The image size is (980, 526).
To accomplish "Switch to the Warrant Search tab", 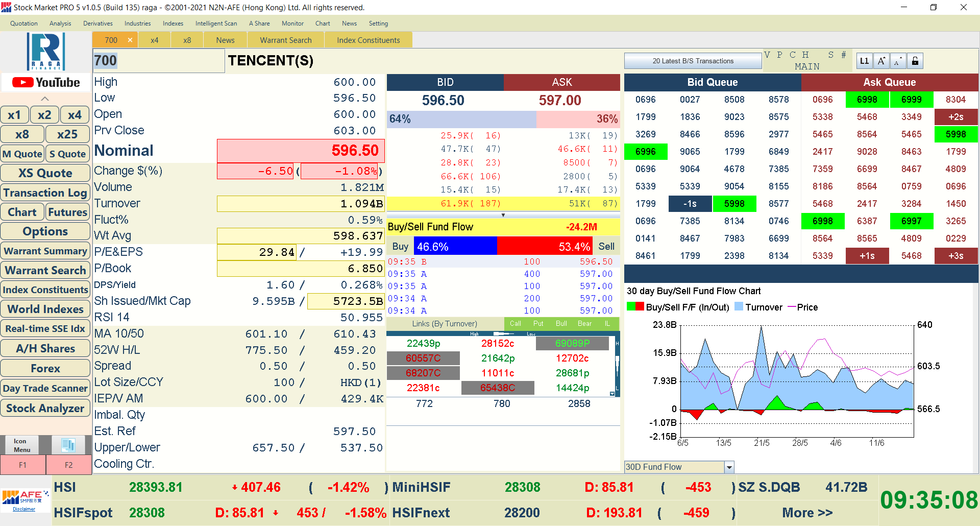I will pos(285,40).
